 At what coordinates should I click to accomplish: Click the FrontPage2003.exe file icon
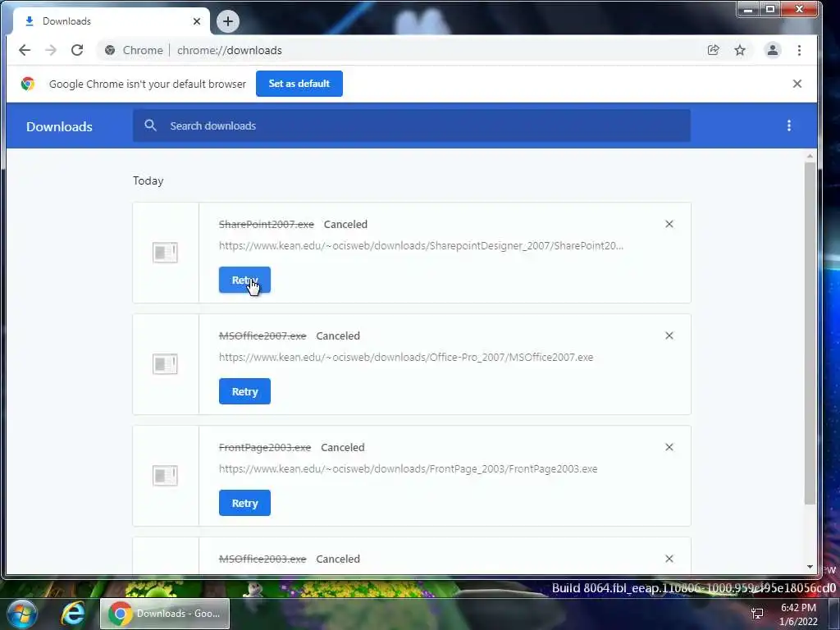[x=165, y=475]
